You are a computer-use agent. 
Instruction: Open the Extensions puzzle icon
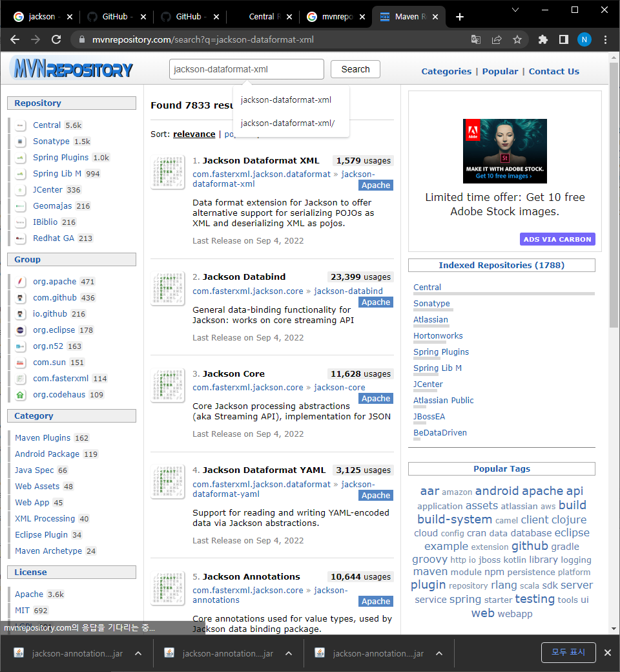[x=543, y=40]
